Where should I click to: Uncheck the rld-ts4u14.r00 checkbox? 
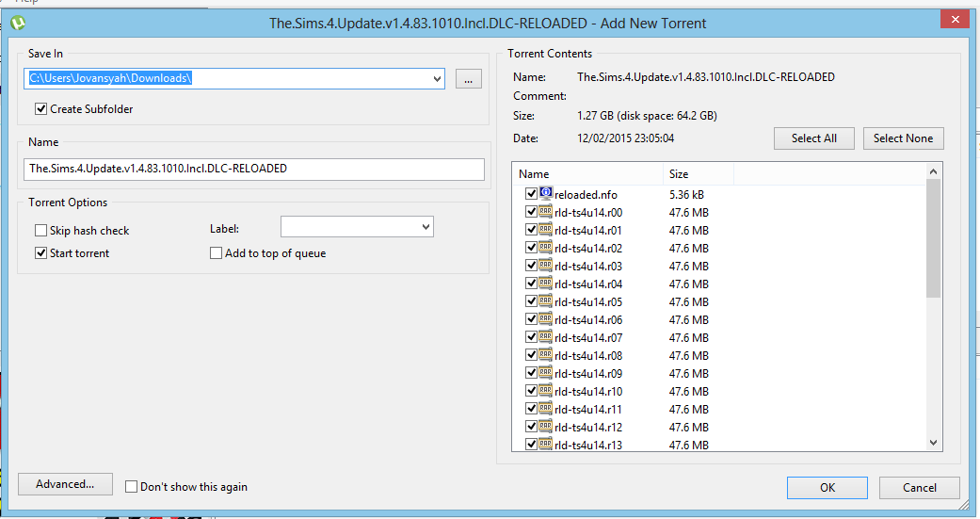[531, 212]
